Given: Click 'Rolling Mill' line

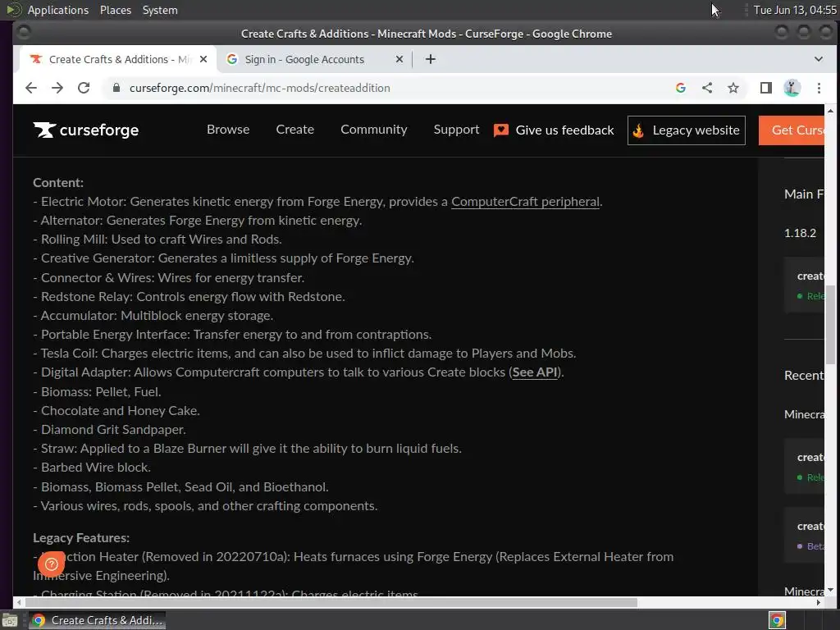Looking at the screenshot, I should click(157, 240).
